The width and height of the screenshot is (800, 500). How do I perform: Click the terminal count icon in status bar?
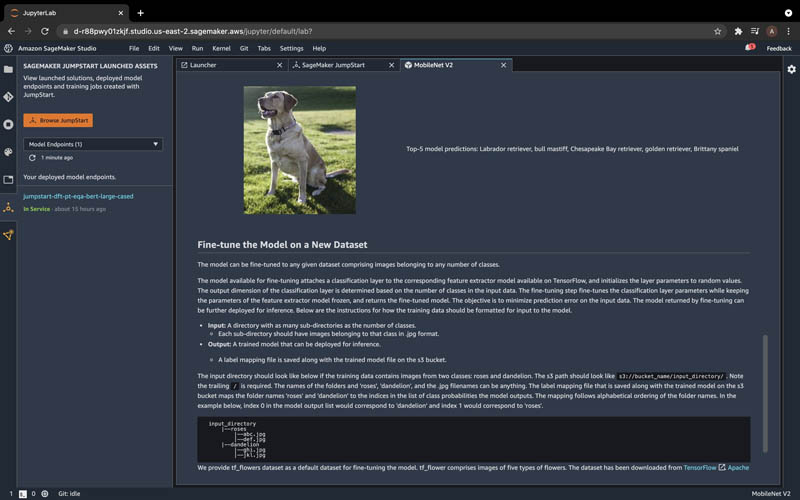pos(23,494)
